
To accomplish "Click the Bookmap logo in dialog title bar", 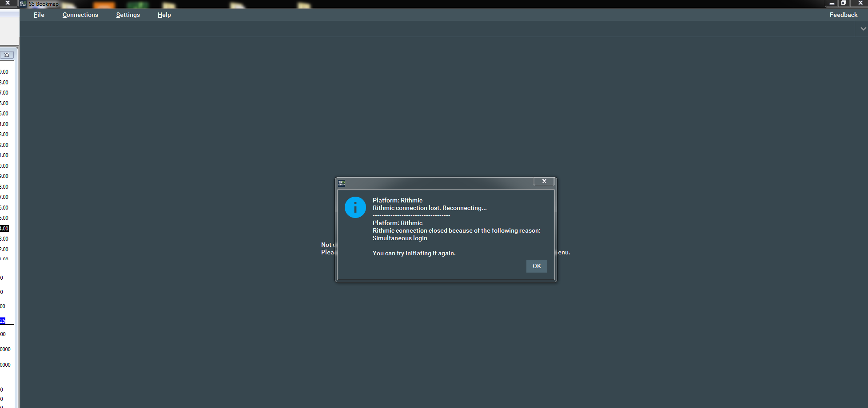I will 342,182.
